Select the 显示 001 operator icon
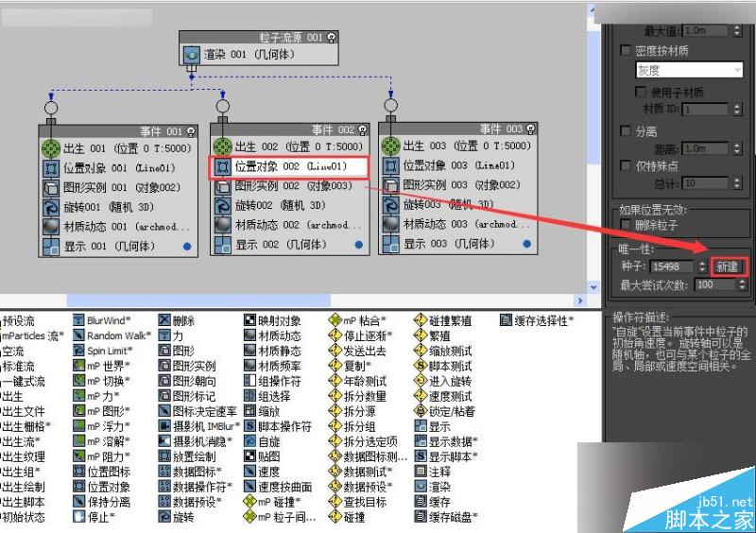This screenshot has width=756, height=533. (51, 247)
